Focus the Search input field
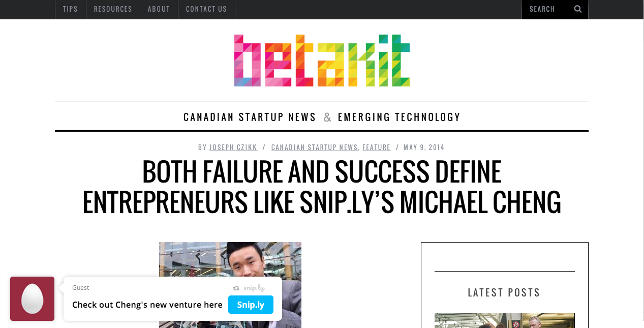Image resolution: width=644 pixels, height=328 pixels. 548,9
